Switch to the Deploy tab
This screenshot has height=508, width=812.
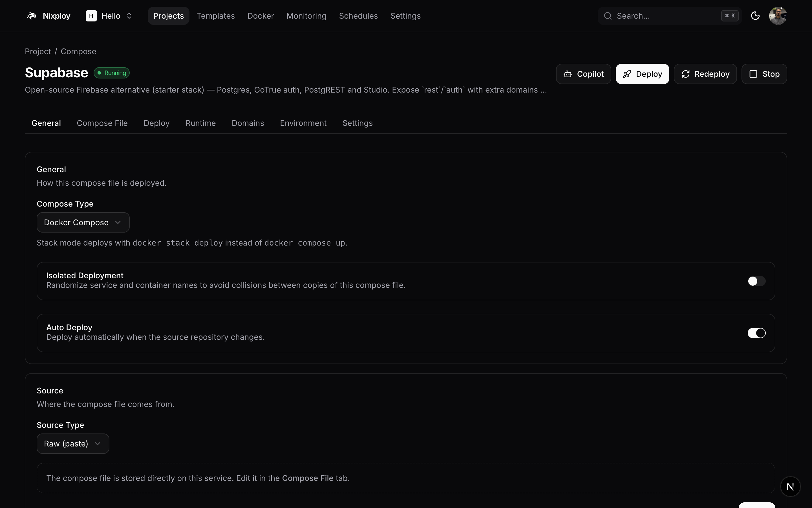tap(157, 123)
